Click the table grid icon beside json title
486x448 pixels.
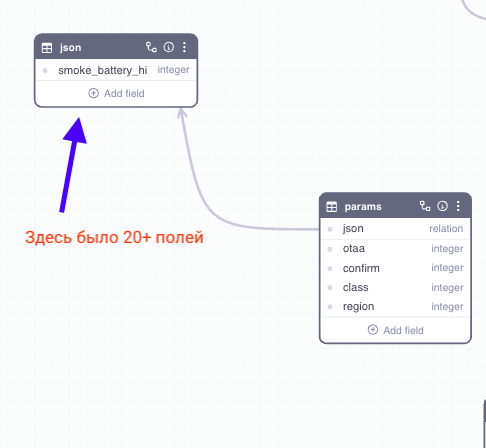click(x=47, y=48)
